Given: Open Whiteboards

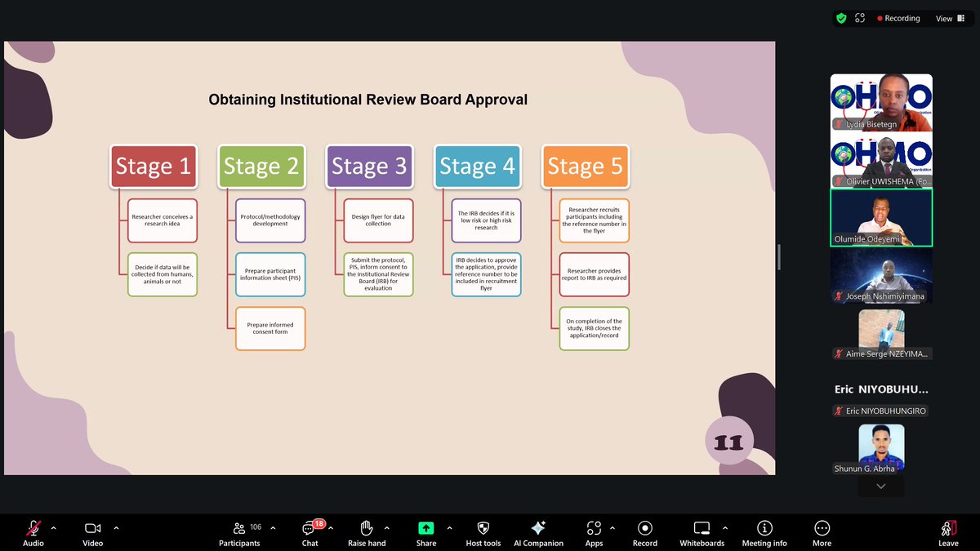Looking at the screenshot, I should click(x=702, y=532).
